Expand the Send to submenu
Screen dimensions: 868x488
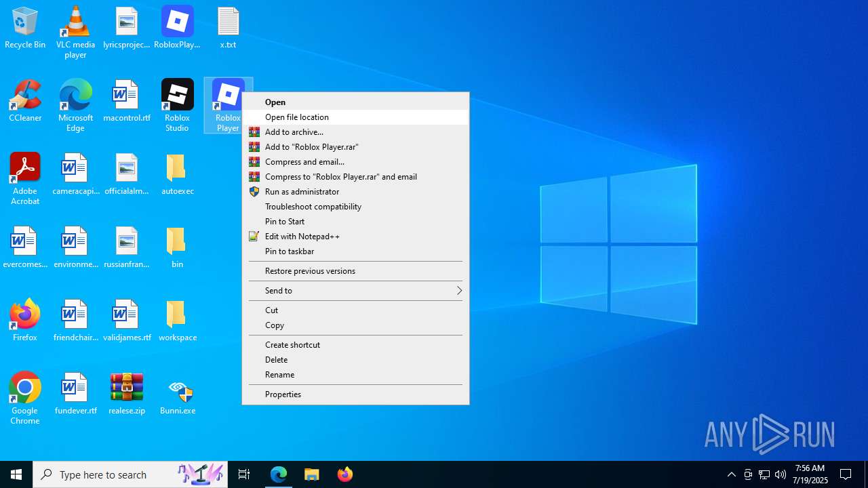coord(355,291)
